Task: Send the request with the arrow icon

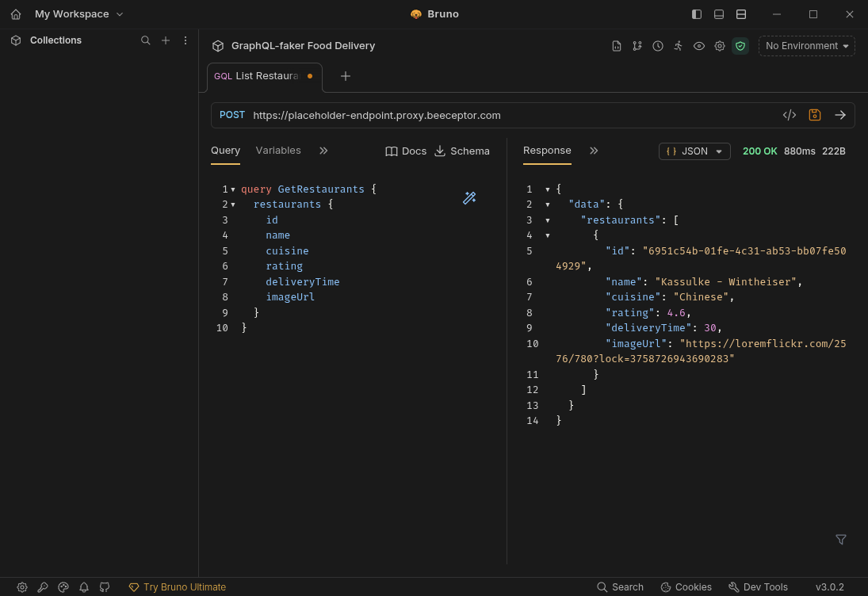Action: tap(840, 115)
